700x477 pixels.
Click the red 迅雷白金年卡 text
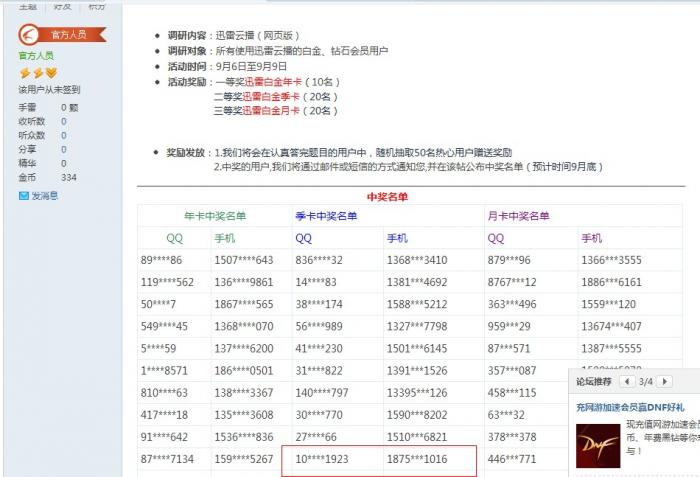pyautogui.click(x=273, y=82)
